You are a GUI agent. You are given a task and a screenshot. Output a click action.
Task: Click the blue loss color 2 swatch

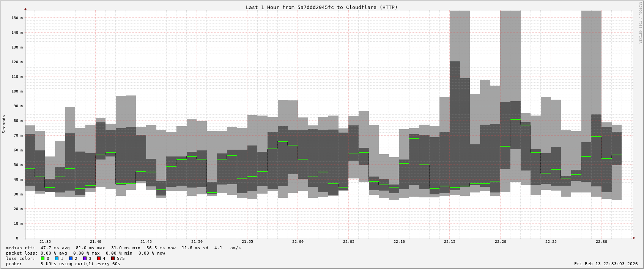pos(71,258)
